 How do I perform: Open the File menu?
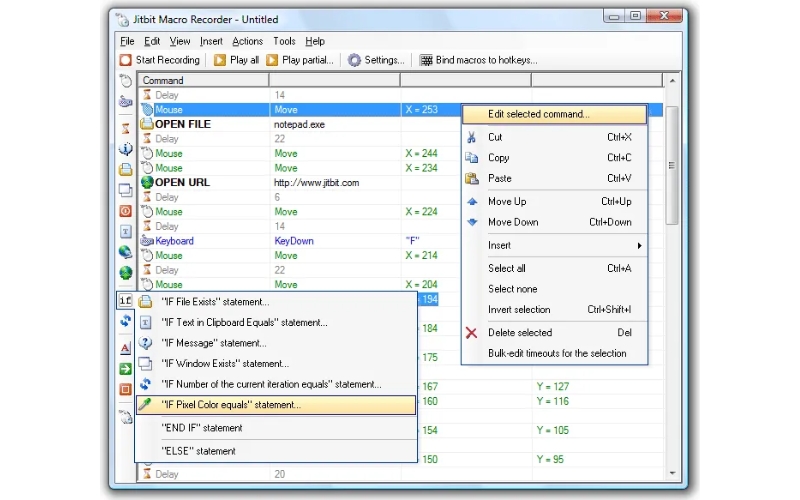point(127,41)
